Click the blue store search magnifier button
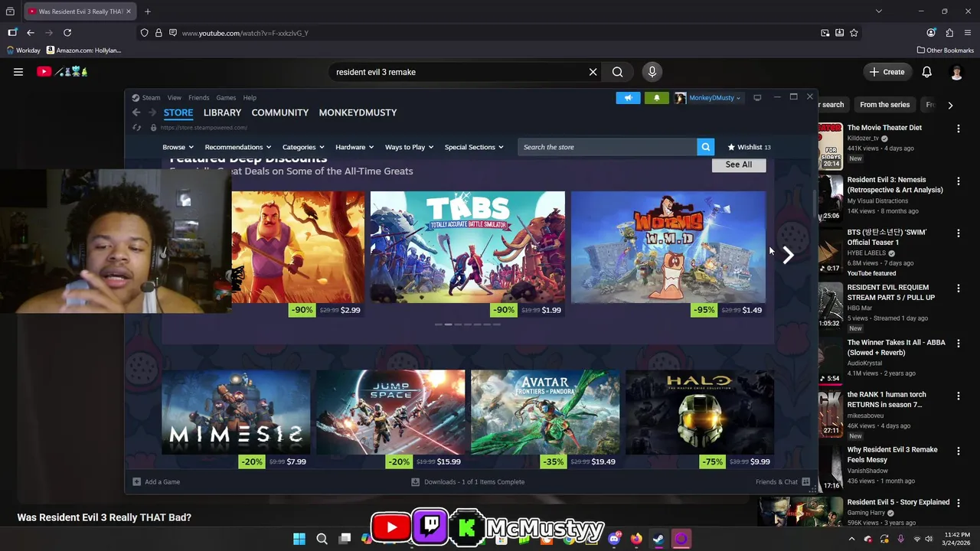 click(x=706, y=147)
